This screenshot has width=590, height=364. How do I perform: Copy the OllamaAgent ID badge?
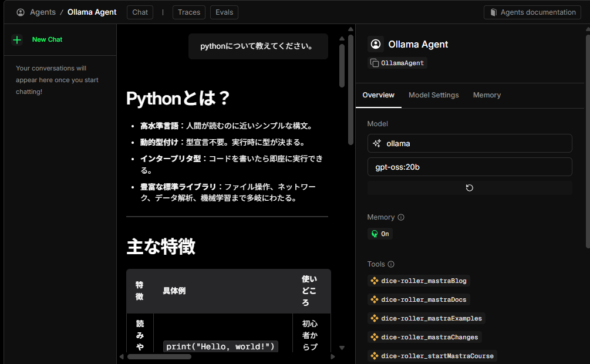[376, 63]
